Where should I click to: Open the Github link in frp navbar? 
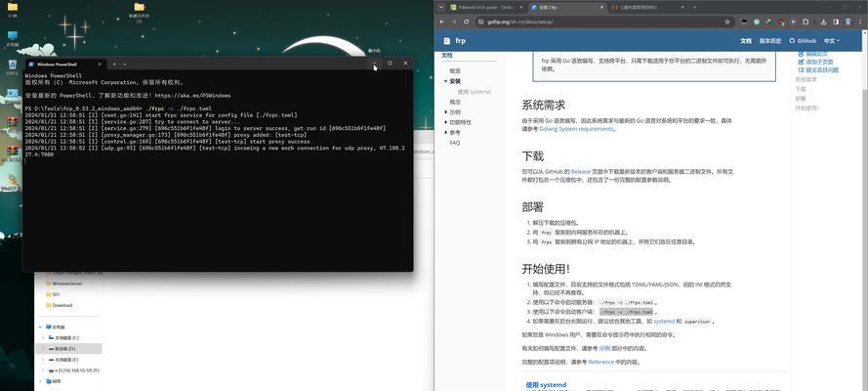pyautogui.click(x=803, y=41)
